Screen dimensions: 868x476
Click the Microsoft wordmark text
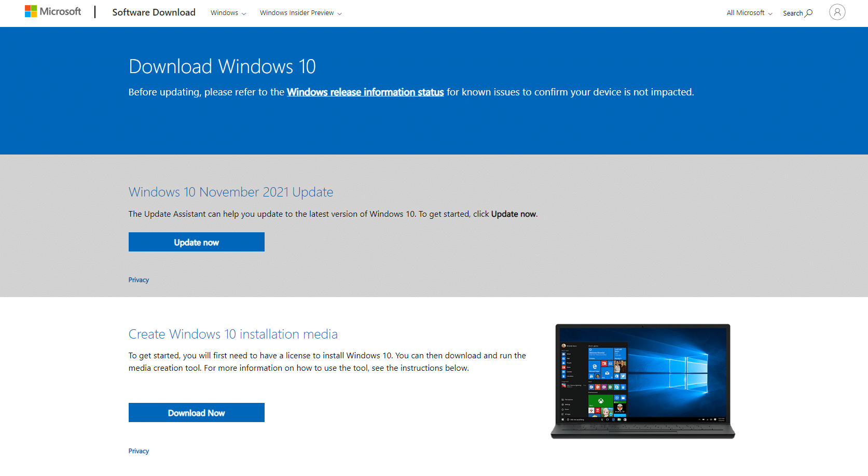click(x=60, y=11)
